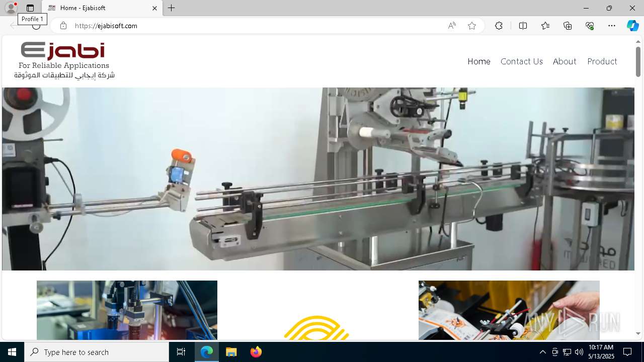Open the Contact Us page

(x=522, y=61)
